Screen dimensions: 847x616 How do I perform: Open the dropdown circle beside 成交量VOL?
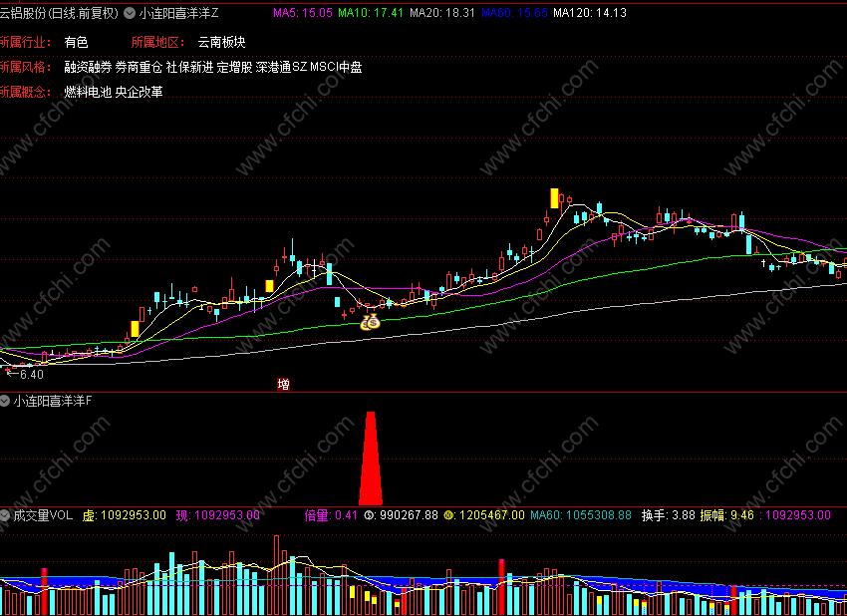pos(4,515)
